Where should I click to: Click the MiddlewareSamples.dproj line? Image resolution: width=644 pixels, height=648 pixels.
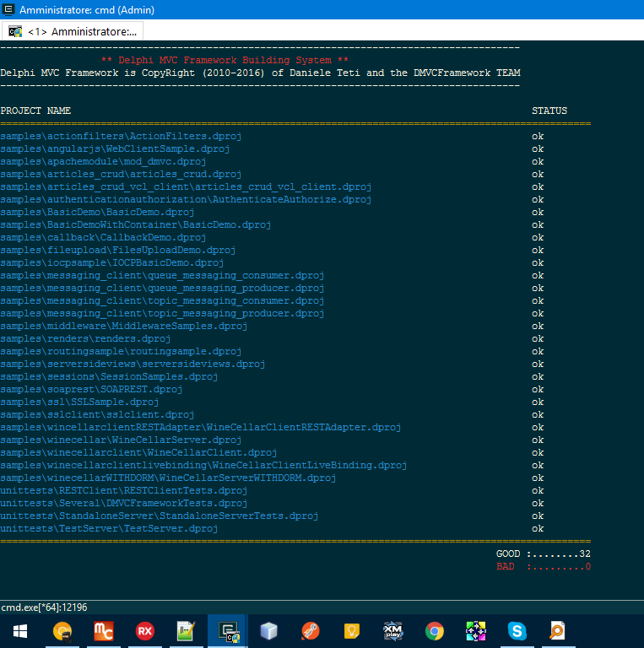tap(123, 326)
